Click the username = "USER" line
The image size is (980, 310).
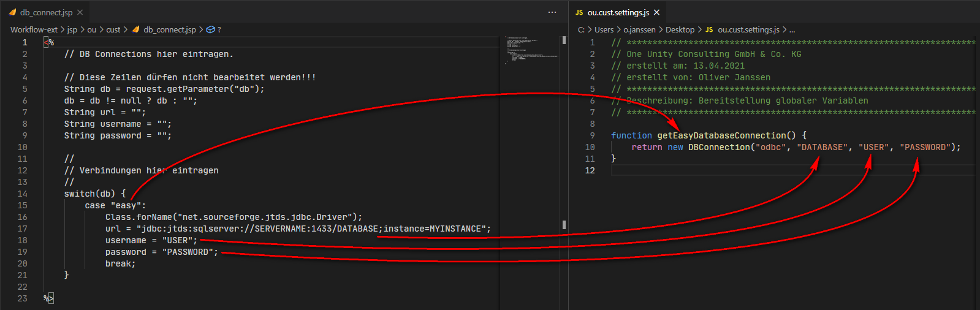(151, 240)
